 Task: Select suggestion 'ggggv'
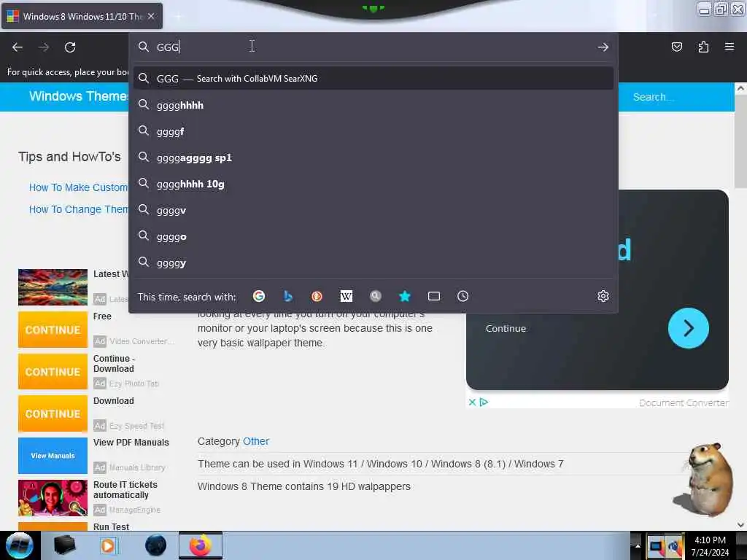(373, 210)
